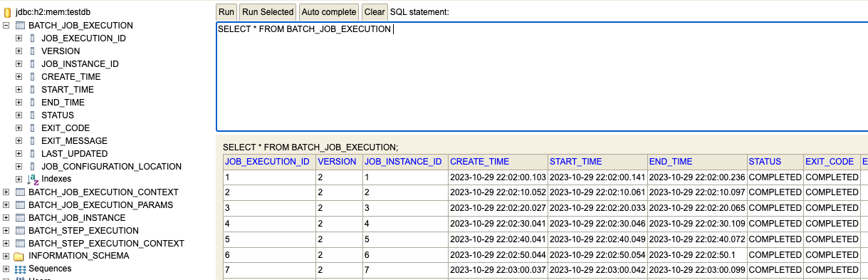This screenshot has width=868, height=280.
Task: Click the jdbc:h2:mem:testdb database icon
Action: pos(7,13)
